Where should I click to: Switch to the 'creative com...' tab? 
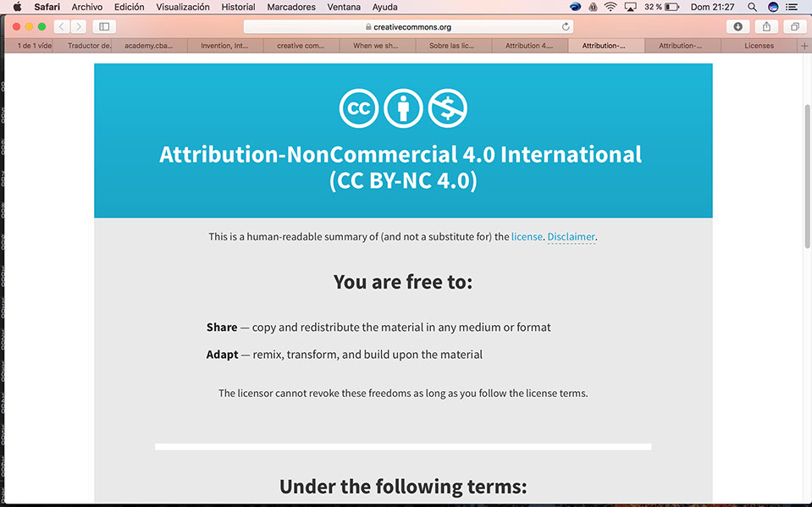[301, 46]
